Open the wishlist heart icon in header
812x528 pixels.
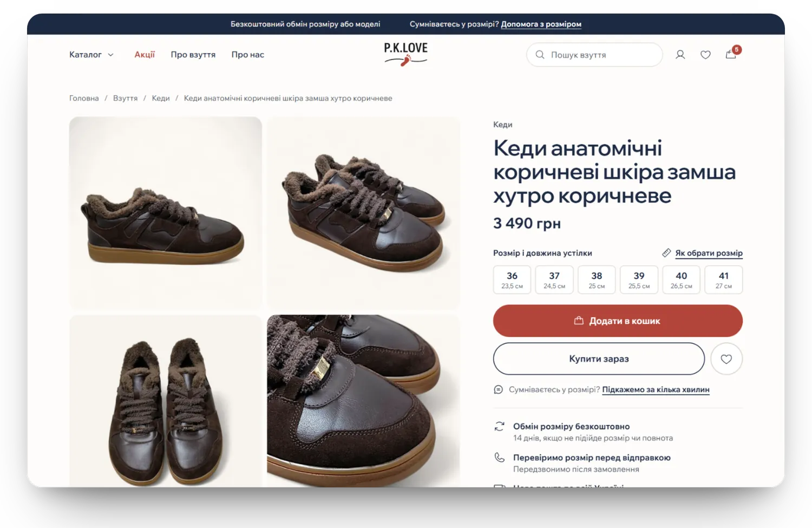pos(705,55)
